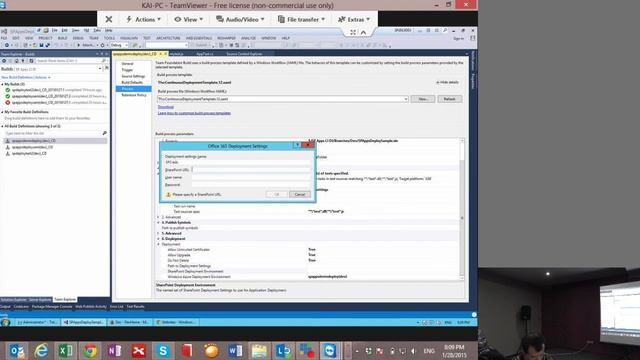
Task: Click the New... button for process template
Action: (x=422, y=99)
